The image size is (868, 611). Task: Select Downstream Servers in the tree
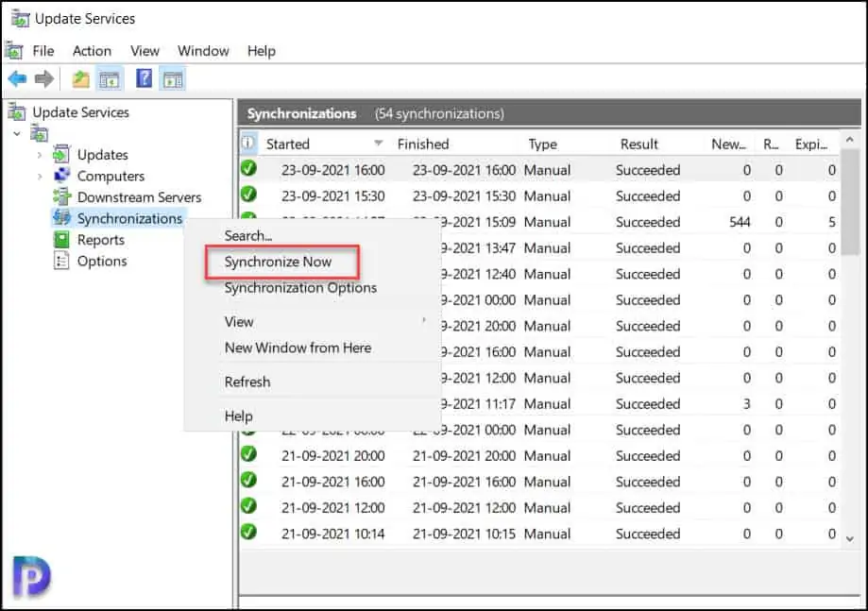(139, 197)
